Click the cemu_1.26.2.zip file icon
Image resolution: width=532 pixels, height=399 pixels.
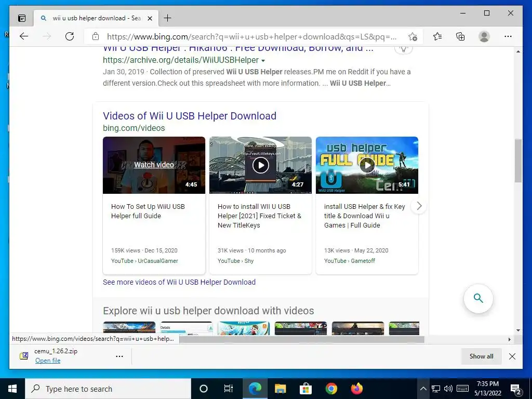pos(24,356)
